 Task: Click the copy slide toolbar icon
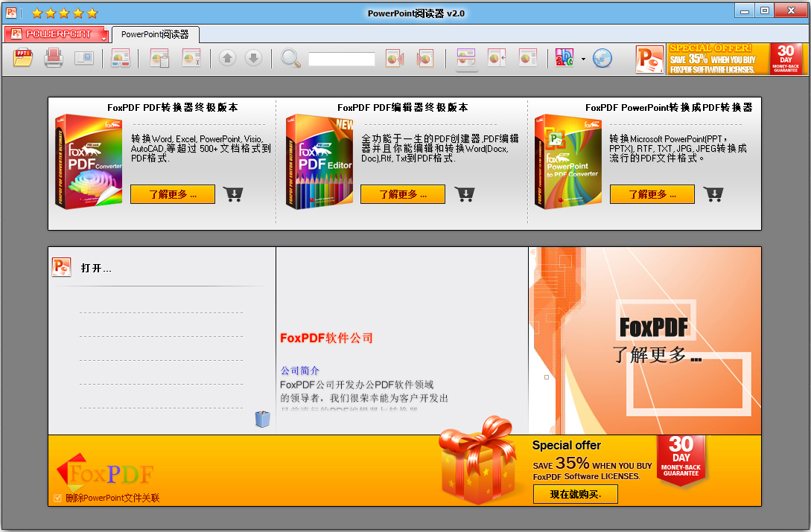pyautogui.click(x=160, y=58)
